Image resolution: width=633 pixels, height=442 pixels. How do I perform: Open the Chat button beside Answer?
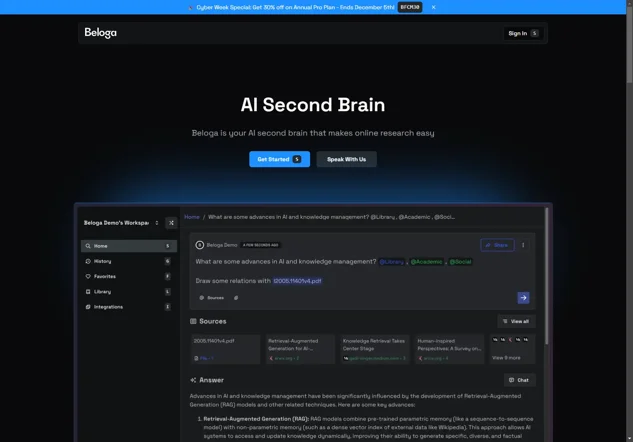(x=520, y=380)
